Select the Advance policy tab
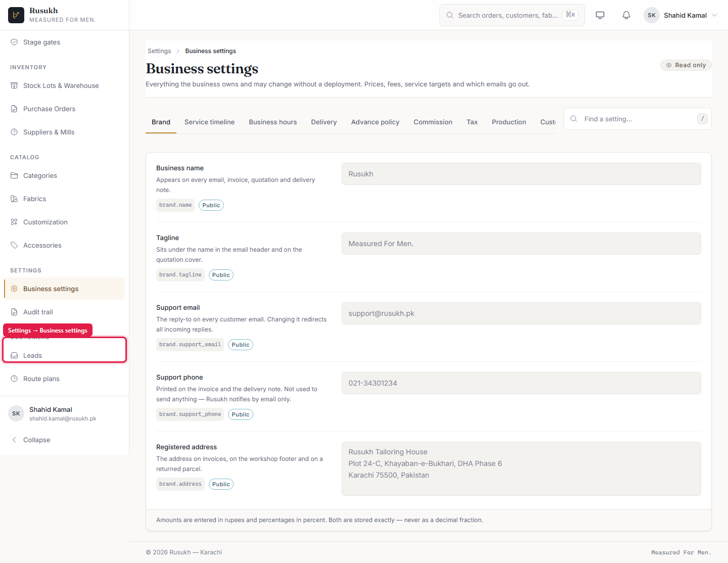Screen dimensions: 728x563 pyautogui.click(x=375, y=122)
